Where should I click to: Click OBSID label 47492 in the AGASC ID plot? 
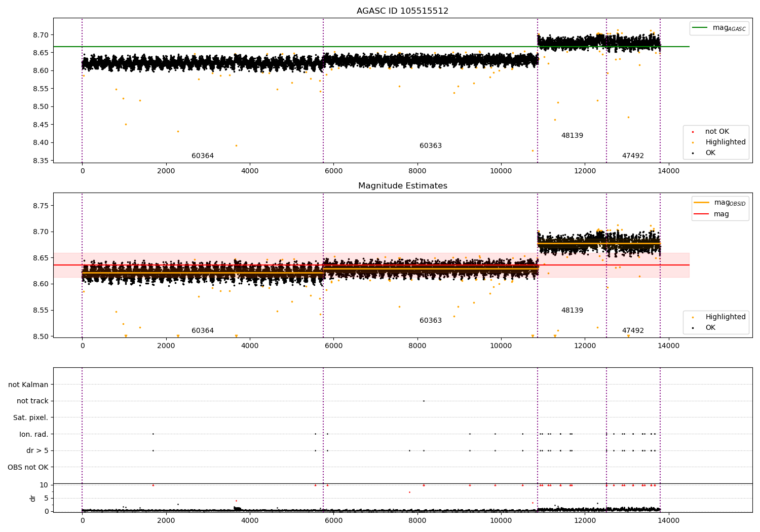[633, 156]
